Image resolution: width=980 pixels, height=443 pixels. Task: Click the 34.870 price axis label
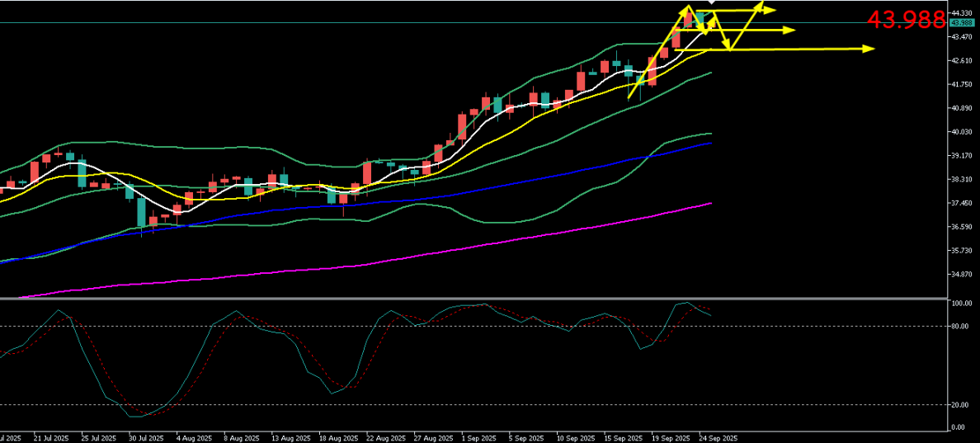[961, 275]
